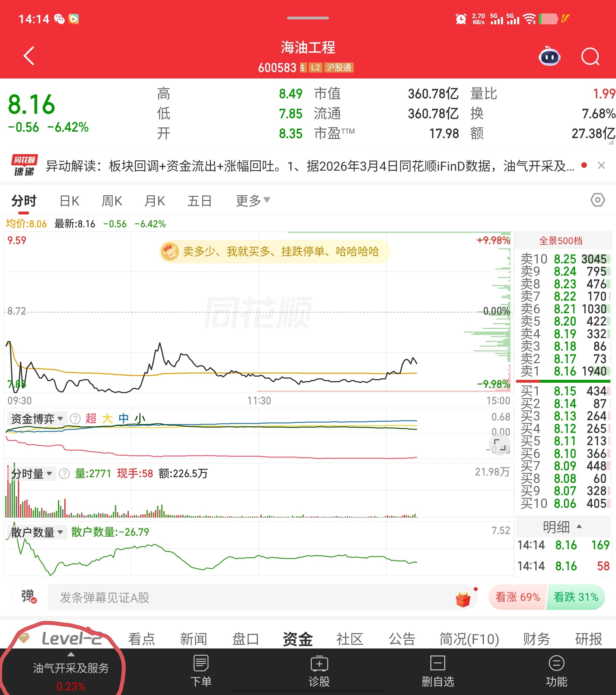Toggle the 弹 bullet comments switch
The height and width of the screenshot is (695, 616).
29,597
